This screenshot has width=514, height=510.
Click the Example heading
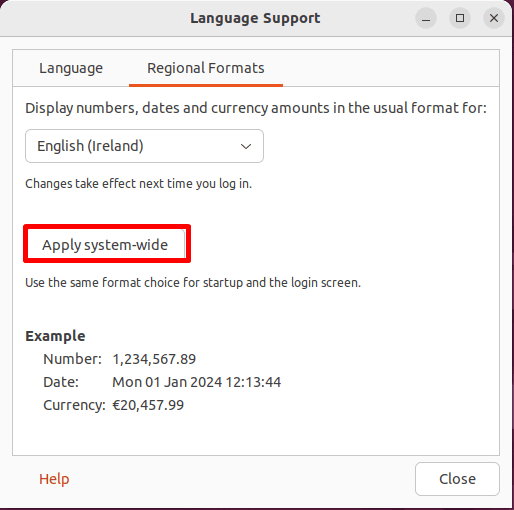[x=55, y=336]
